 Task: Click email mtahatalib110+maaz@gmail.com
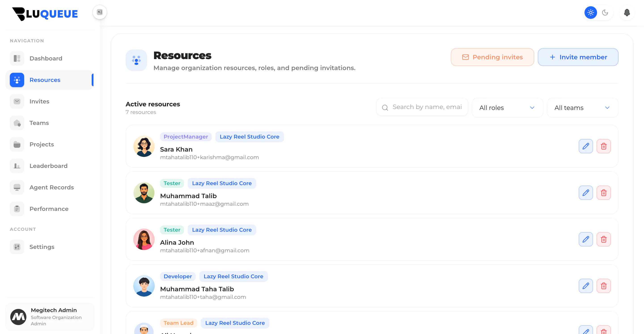[204, 204]
